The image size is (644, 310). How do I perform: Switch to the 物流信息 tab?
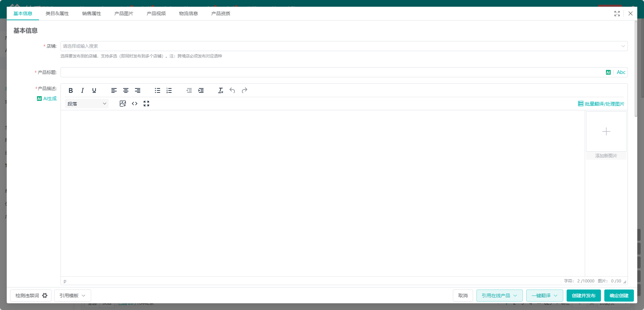pyautogui.click(x=188, y=13)
